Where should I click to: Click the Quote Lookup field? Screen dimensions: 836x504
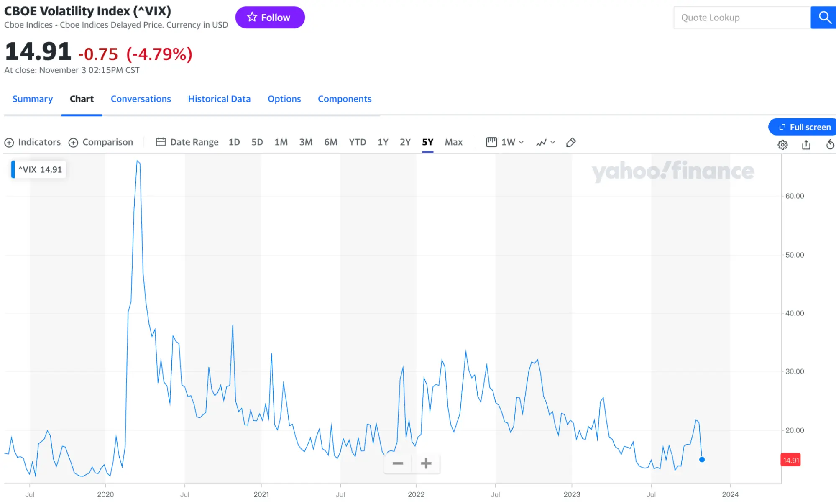pyautogui.click(x=741, y=18)
